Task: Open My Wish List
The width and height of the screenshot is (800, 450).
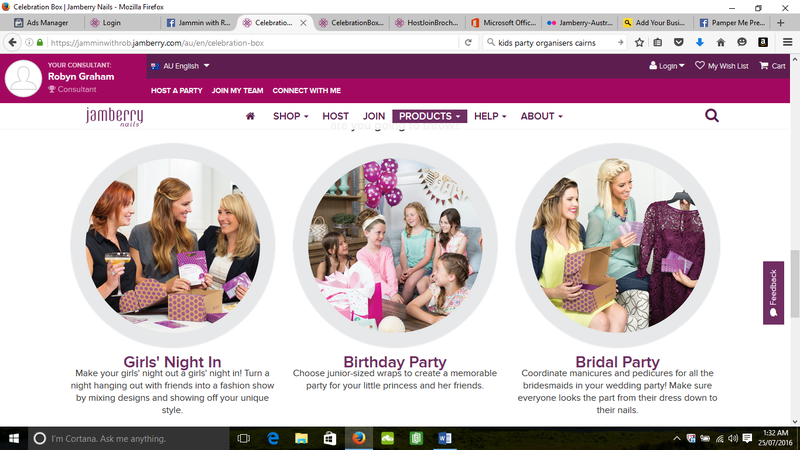Action: pyautogui.click(x=721, y=66)
